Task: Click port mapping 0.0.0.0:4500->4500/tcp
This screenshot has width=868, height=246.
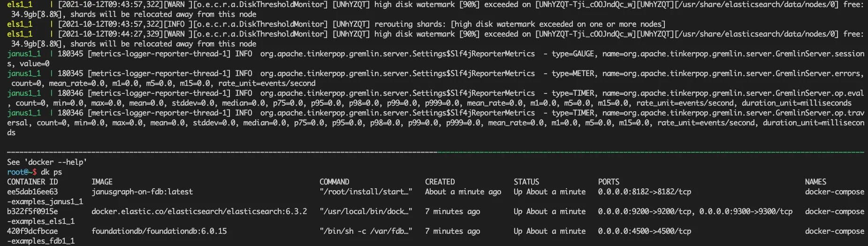Action: (644, 231)
